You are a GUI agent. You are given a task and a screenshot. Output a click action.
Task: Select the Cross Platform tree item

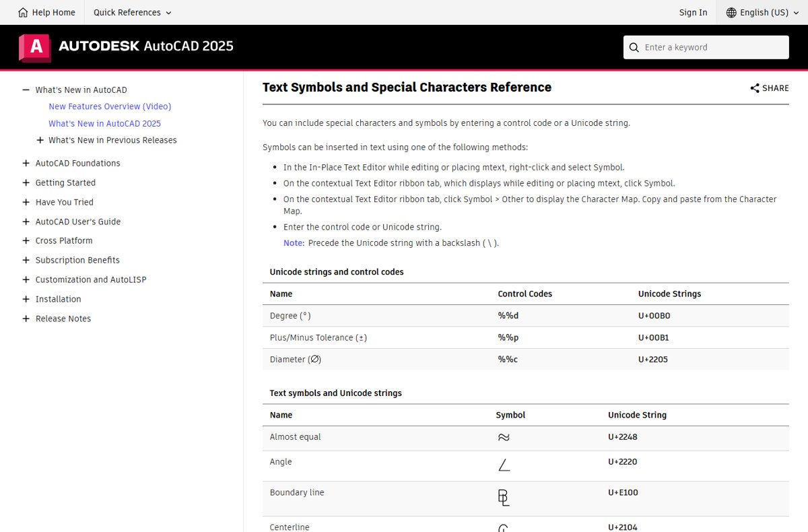[64, 240]
